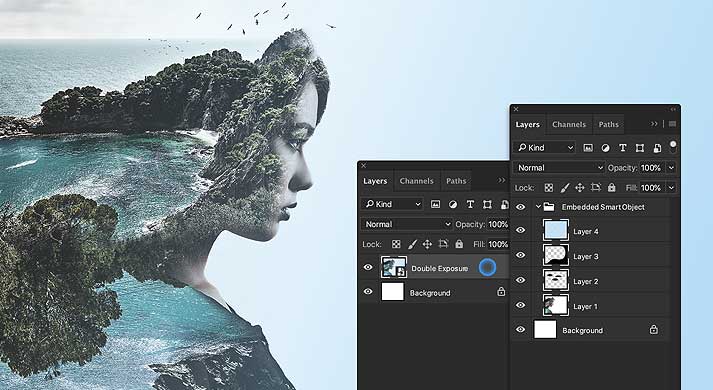713x390 pixels.
Task: Click folder icon of Embedded Smart Object group
Action: [549, 207]
